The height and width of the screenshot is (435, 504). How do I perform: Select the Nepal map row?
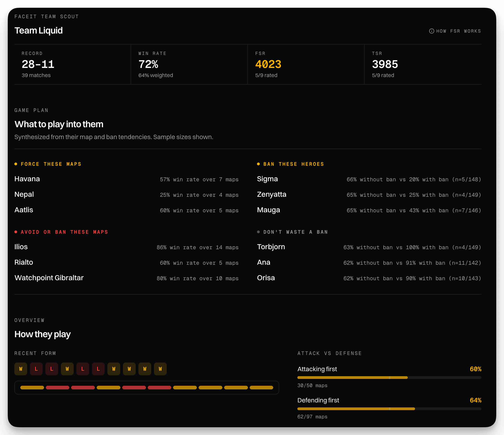[x=127, y=195]
